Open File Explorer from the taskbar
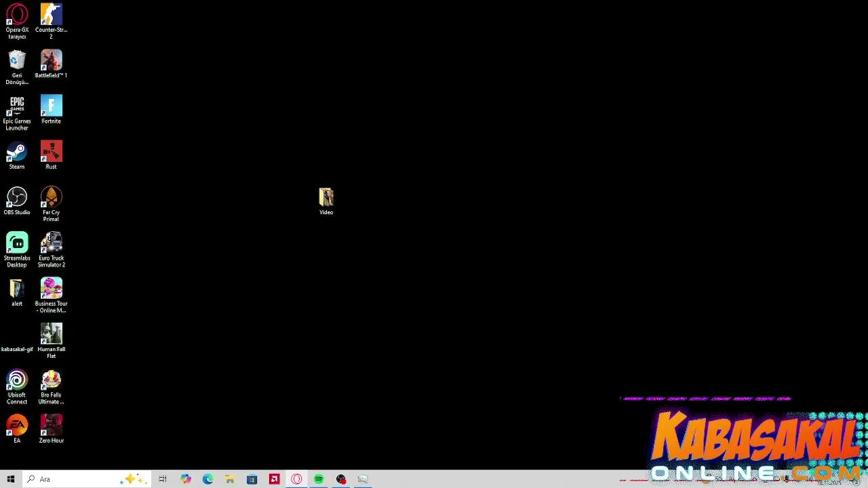The height and width of the screenshot is (488, 868). (230, 479)
